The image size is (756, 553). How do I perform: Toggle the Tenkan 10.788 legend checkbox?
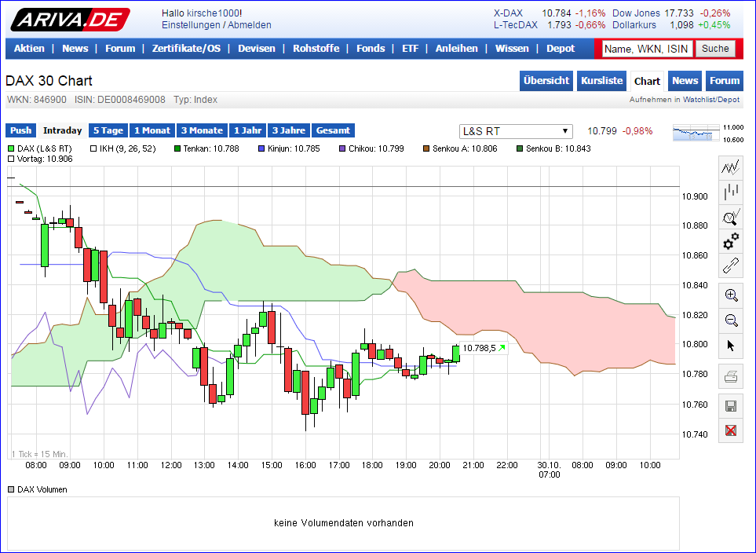click(175, 148)
